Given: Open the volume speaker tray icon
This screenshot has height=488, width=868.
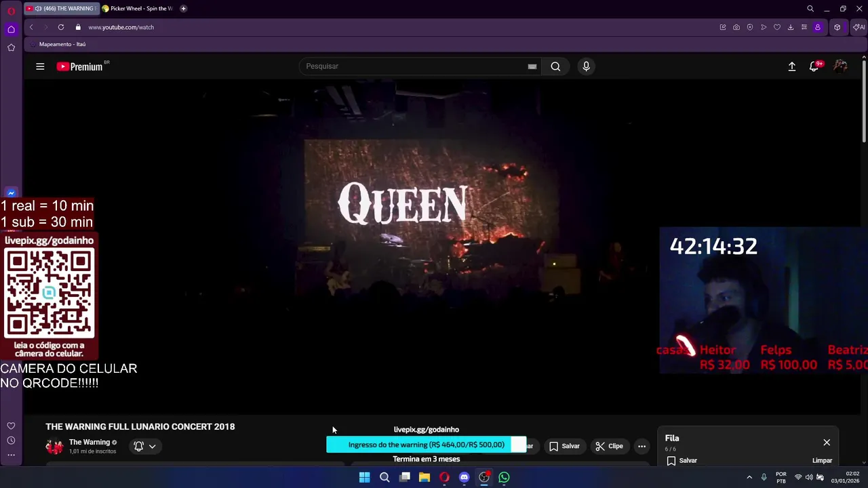Looking at the screenshot, I should pyautogui.click(x=809, y=477).
